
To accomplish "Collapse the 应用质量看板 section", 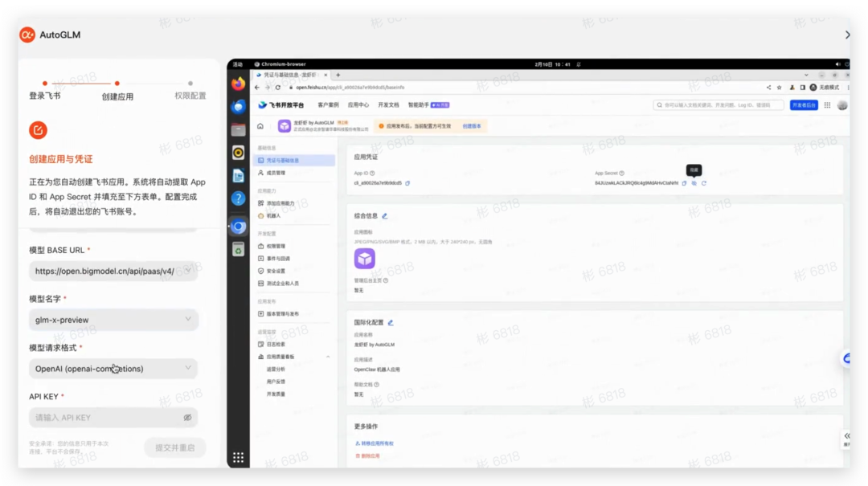I will [328, 356].
